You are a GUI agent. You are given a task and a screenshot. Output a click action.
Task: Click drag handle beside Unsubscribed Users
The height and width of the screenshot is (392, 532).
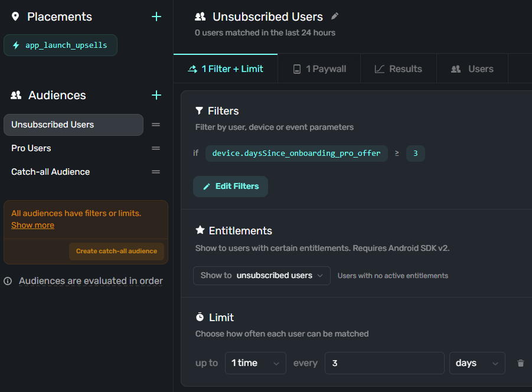point(156,125)
